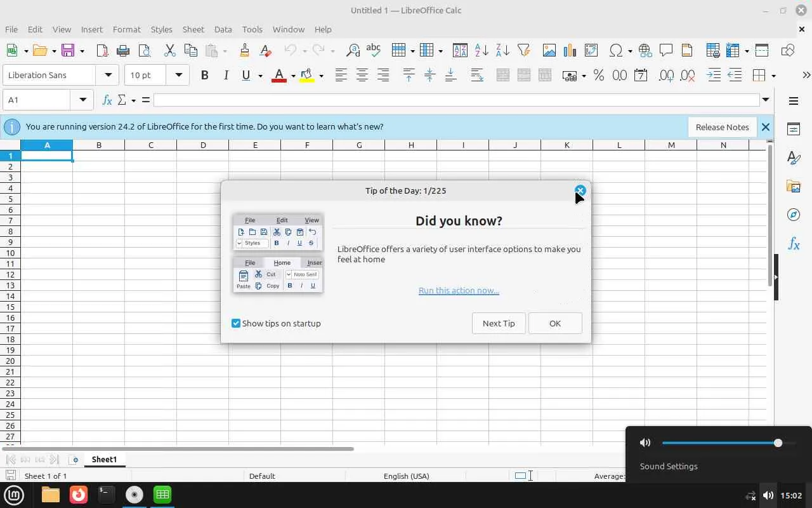Align cell content to bottom
This screenshot has width=812, height=508.
point(450,76)
